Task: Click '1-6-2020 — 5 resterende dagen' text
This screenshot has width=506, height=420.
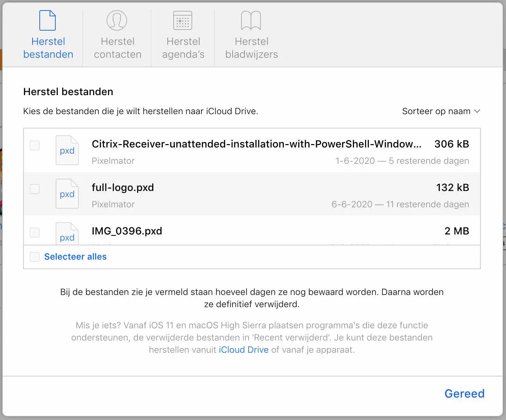Action: click(402, 161)
